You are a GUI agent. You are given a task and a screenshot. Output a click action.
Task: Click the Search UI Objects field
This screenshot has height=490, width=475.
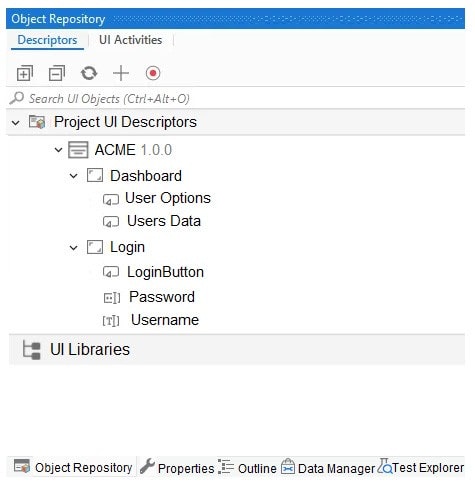coord(236,99)
